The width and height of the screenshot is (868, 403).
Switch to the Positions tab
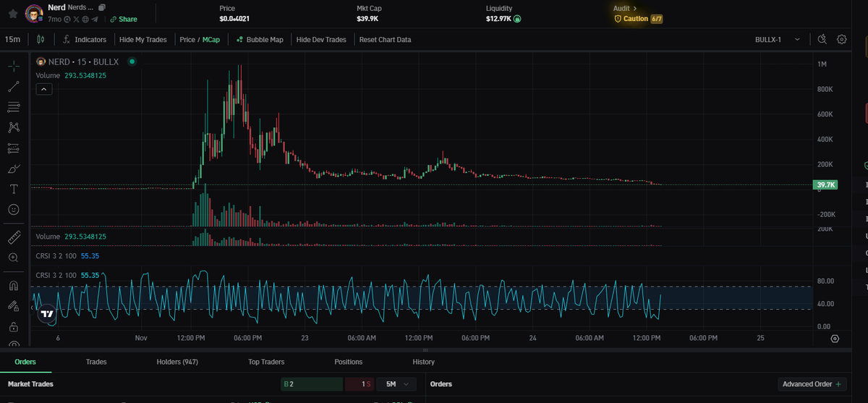tap(349, 362)
